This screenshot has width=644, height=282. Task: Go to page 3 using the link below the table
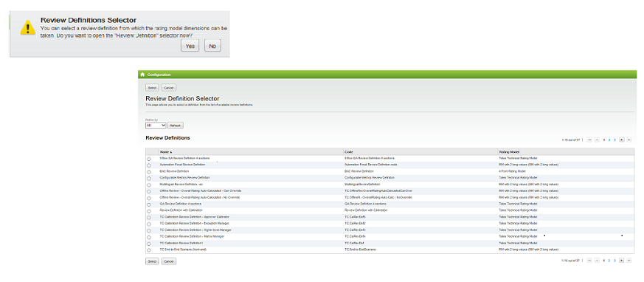(614, 260)
